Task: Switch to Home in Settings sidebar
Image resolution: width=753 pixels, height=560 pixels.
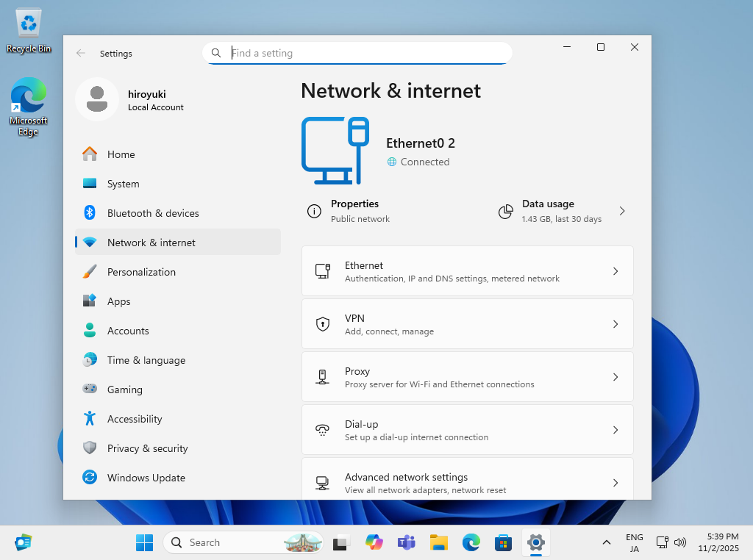Action: coord(121,154)
